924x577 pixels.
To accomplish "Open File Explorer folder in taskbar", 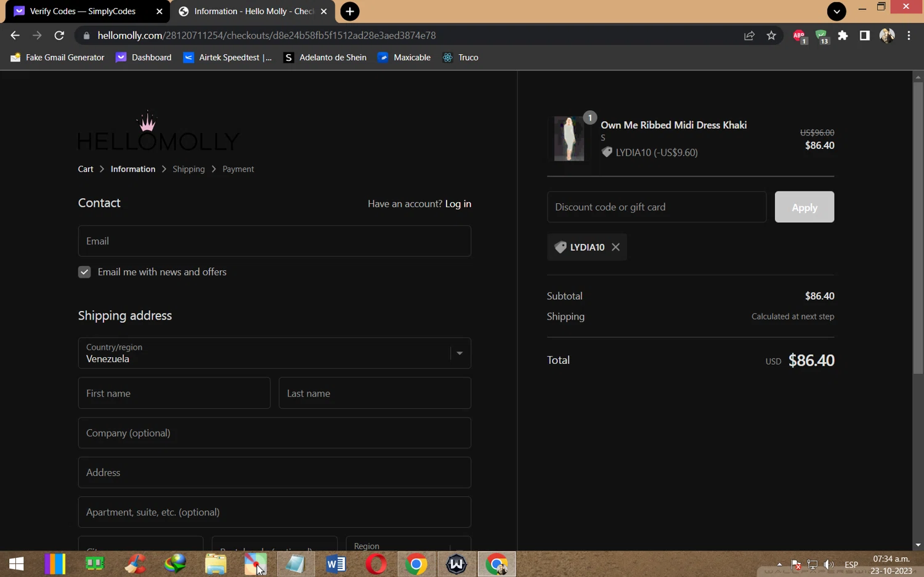I will 216,563.
